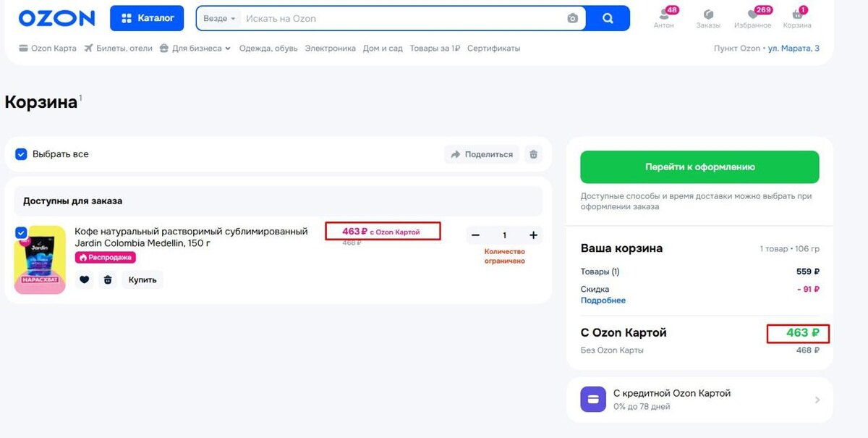Click the Купить button for coffee
868x438 pixels.
pyautogui.click(x=142, y=279)
